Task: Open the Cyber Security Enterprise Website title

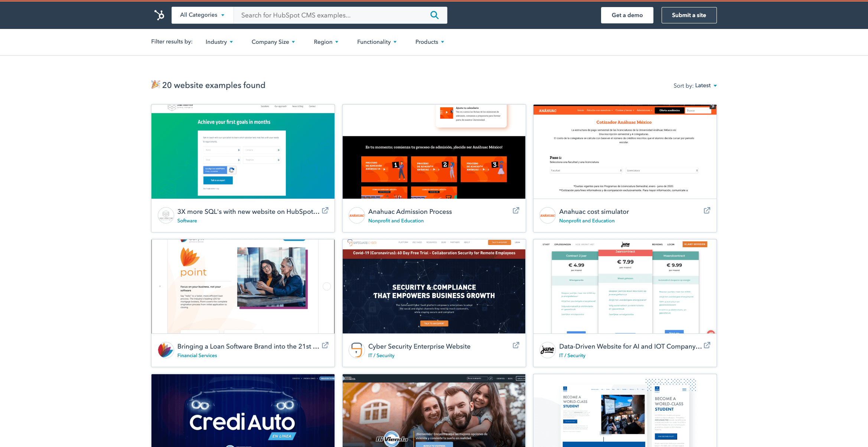Action: point(419,346)
